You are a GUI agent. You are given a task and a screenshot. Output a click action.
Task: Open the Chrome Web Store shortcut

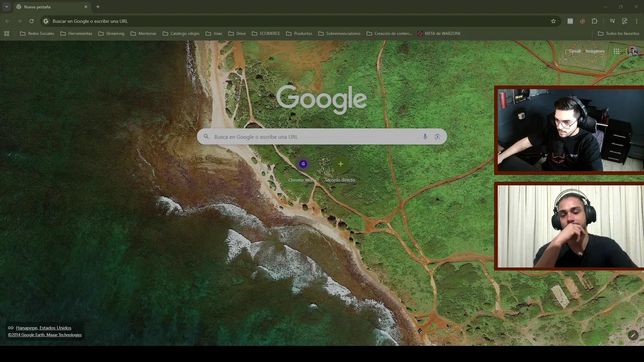click(x=303, y=170)
